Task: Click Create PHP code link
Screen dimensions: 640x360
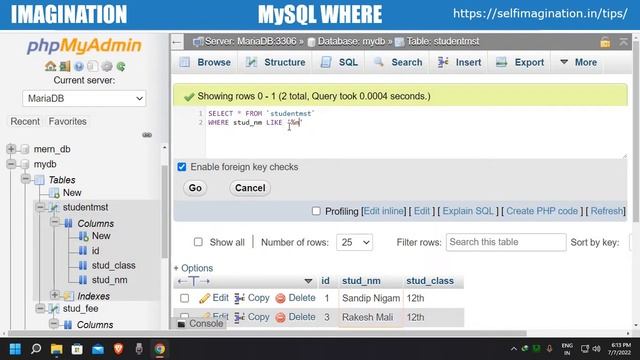Action: (542, 211)
